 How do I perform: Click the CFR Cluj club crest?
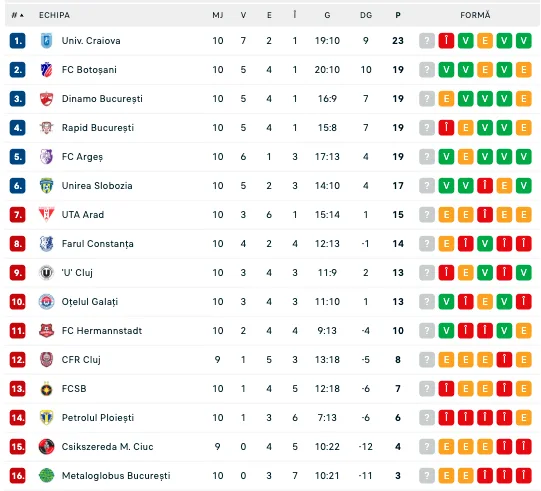coord(46,360)
